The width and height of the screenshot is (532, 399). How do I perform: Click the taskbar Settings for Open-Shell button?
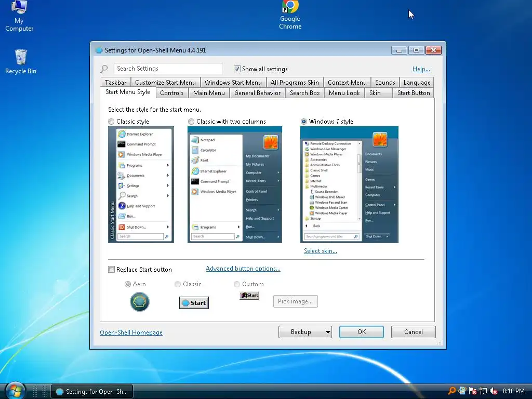(92, 391)
